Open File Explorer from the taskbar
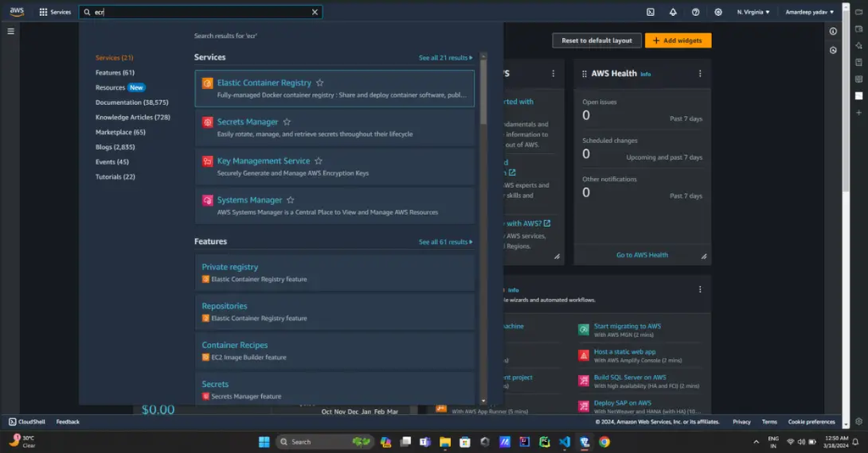Image resolution: width=868 pixels, height=453 pixels. tap(445, 442)
